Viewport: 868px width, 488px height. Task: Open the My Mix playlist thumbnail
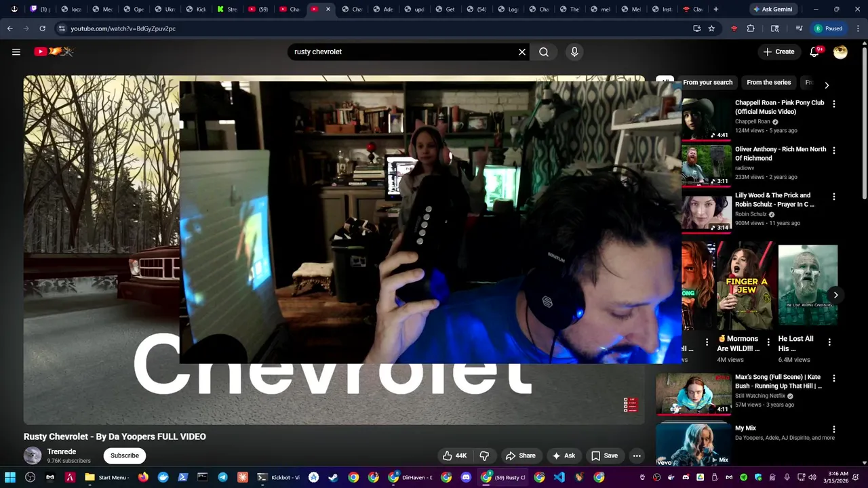[x=693, y=444]
